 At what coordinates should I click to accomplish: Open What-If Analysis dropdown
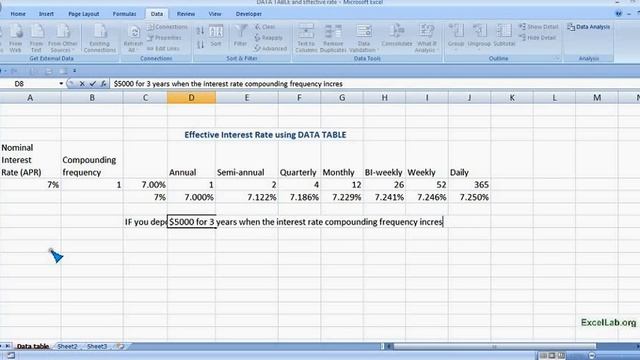pyautogui.click(x=426, y=38)
